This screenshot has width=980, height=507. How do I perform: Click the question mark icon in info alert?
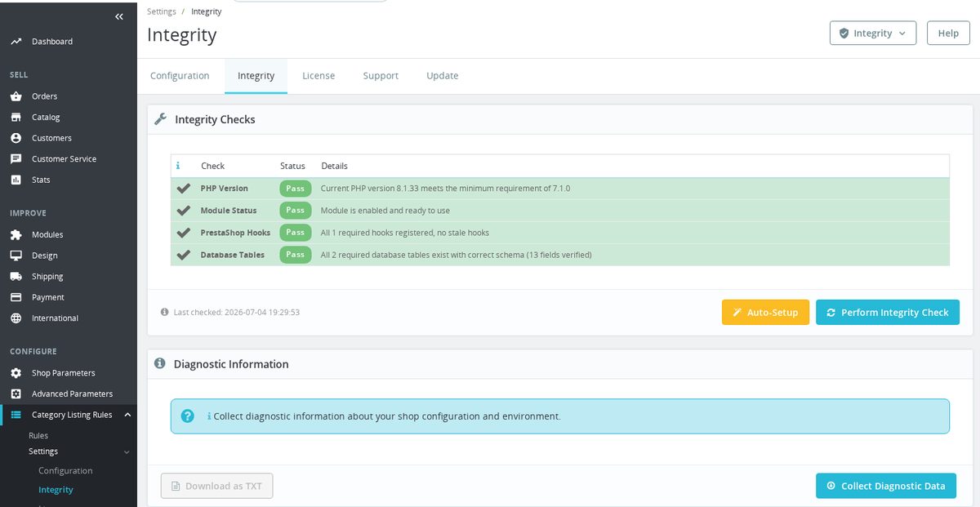(x=187, y=416)
